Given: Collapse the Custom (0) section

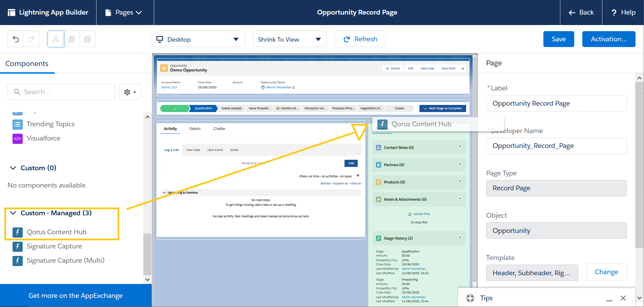Looking at the screenshot, I should coord(13,168).
